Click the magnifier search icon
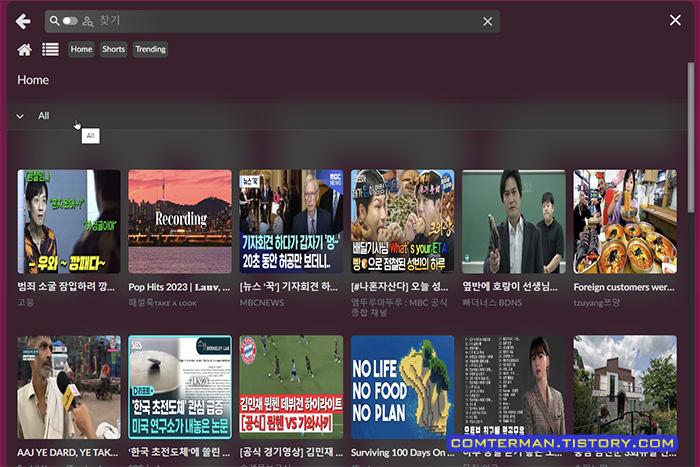The image size is (700, 467). [x=54, y=21]
